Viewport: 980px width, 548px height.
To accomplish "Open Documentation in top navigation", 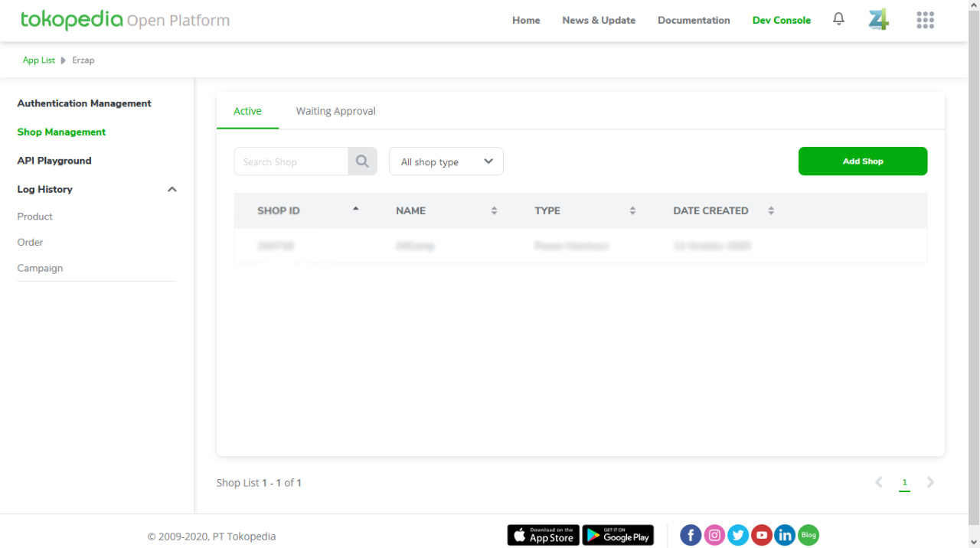I will tap(694, 21).
